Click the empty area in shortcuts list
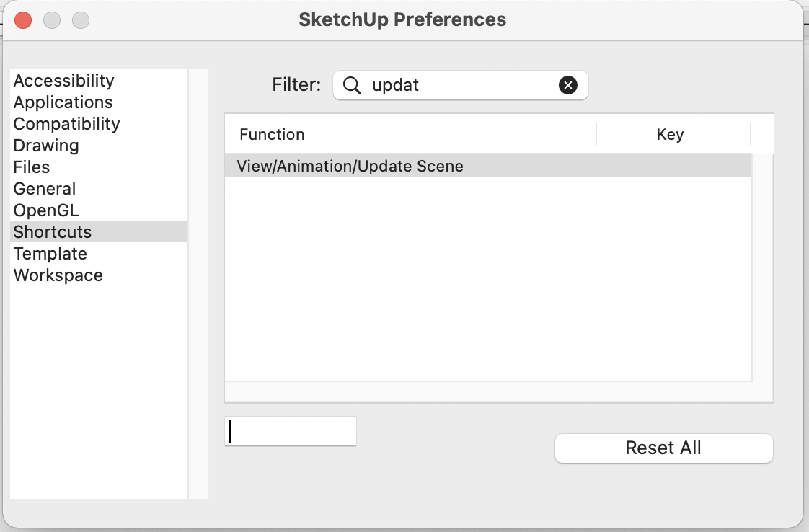The width and height of the screenshot is (809, 532). tap(487, 281)
